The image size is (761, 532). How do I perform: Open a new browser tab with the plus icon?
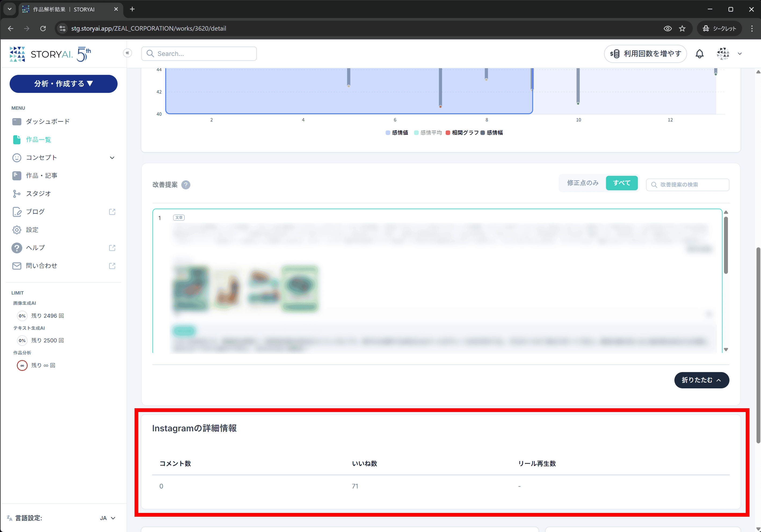[x=132, y=9]
